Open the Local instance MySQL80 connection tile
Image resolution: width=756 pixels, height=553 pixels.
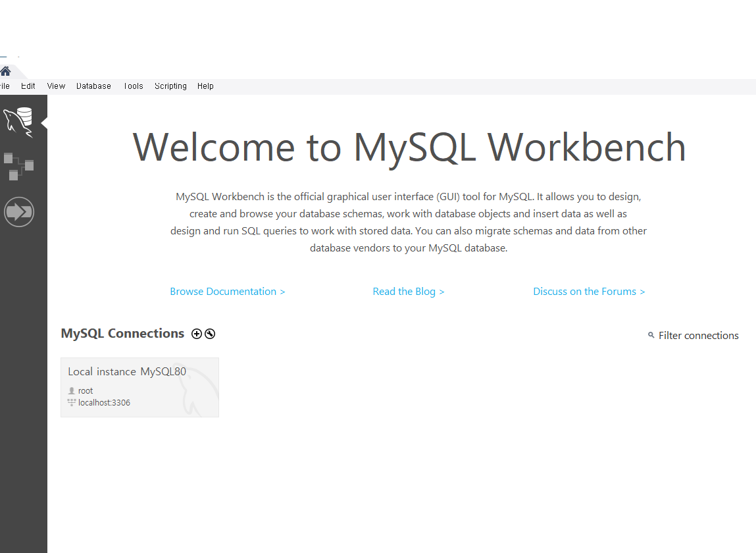click(x=140, y=388)
